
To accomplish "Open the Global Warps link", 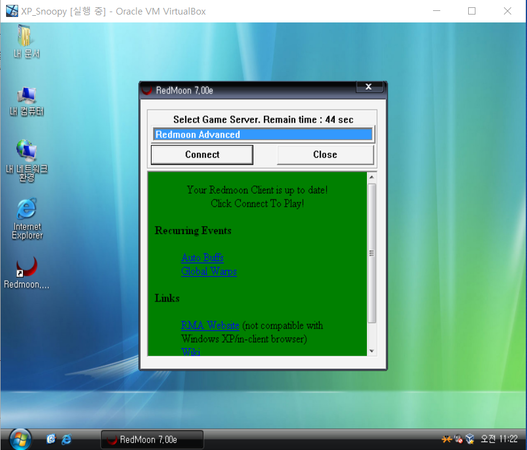I will click(209, 271).
